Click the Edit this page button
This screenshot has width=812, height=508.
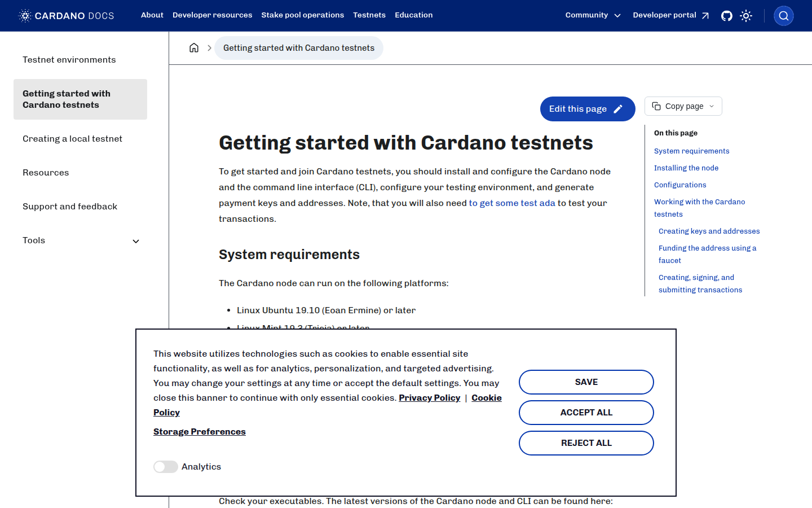588,109
